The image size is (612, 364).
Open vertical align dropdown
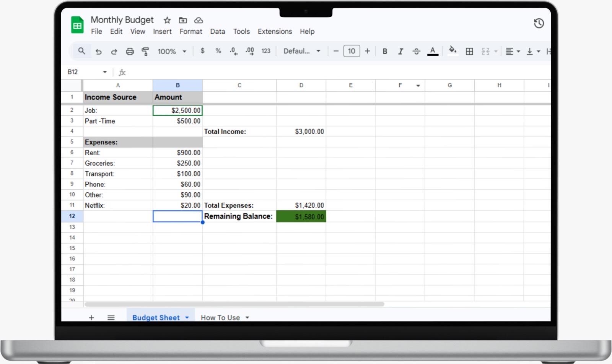[x=533, y=51]
